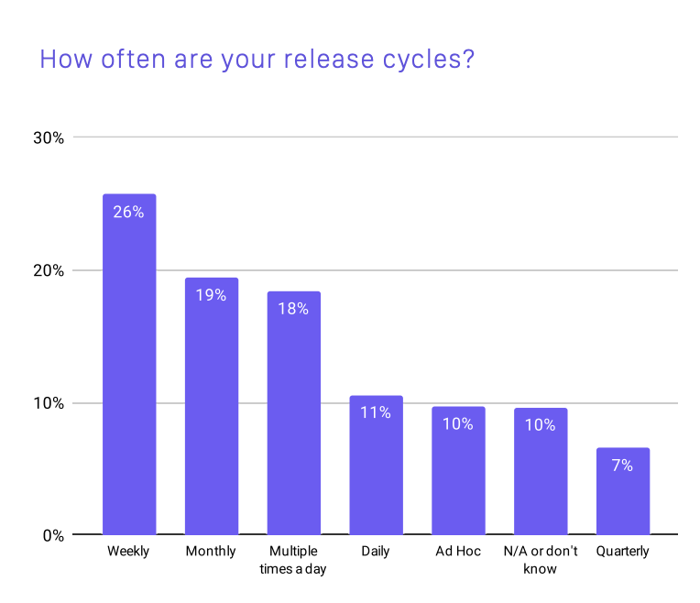The image size is (700, 603).
Task: Select the 7% data label
Action: tap(623, 465)
